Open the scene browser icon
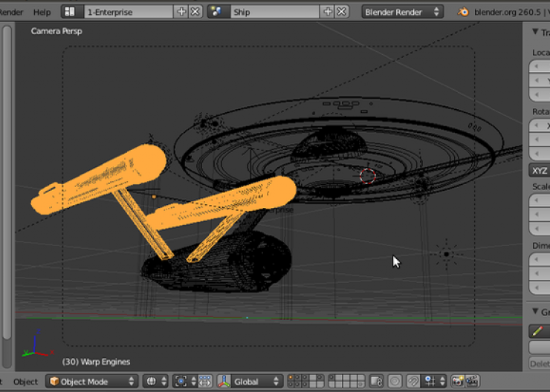The image size is (550, 392). [219, 12]
